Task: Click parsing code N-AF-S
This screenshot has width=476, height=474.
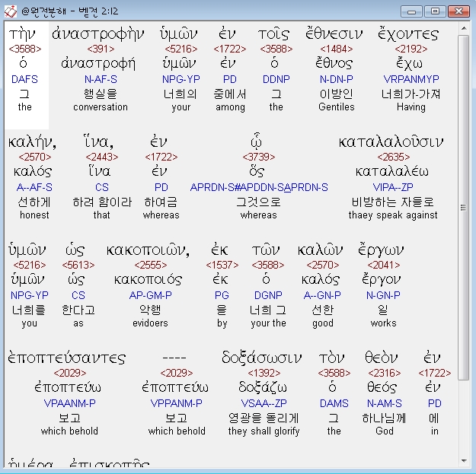Action: pyautogui.click(x=101, y=79)
